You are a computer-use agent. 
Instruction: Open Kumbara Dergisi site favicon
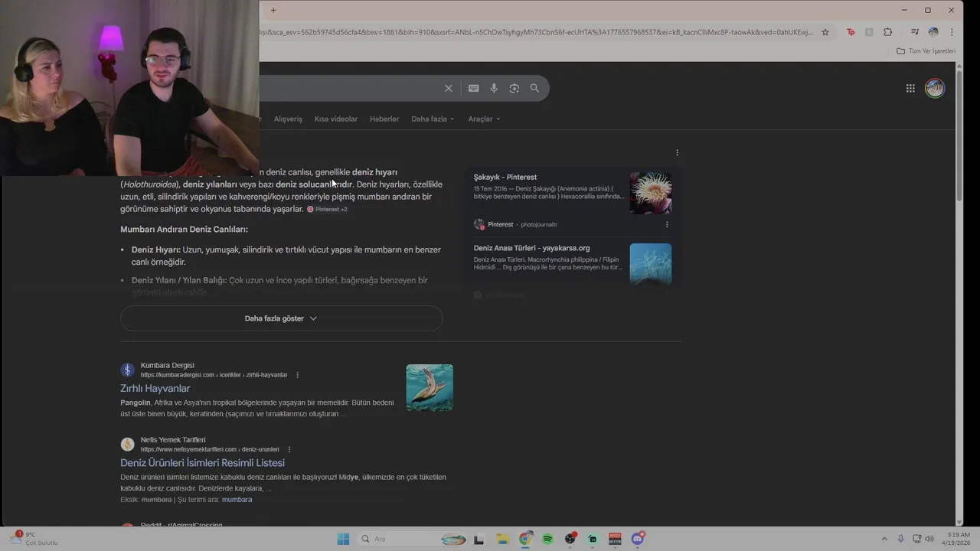tap(128, 370)
